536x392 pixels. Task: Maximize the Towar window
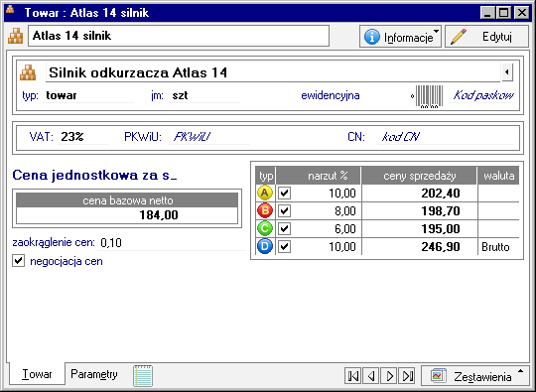tap(504, 13)
